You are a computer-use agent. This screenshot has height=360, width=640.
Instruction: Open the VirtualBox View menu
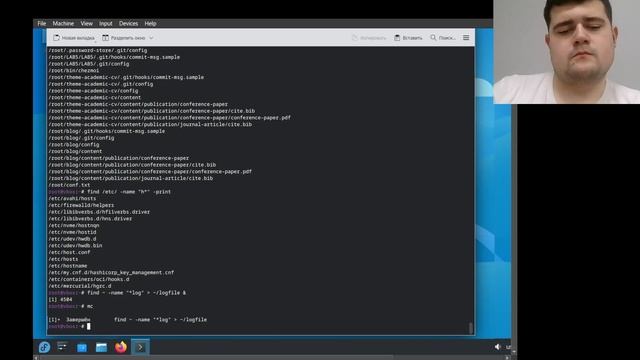[87, 24]
